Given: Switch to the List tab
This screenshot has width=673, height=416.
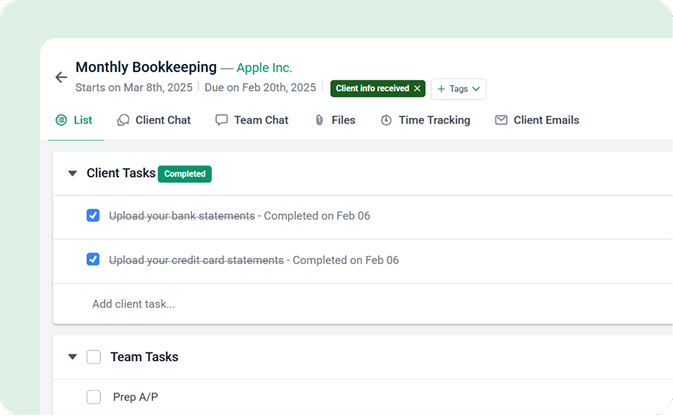Looking at the screenshot, I should pyautogui.click(x=74, y=120).
